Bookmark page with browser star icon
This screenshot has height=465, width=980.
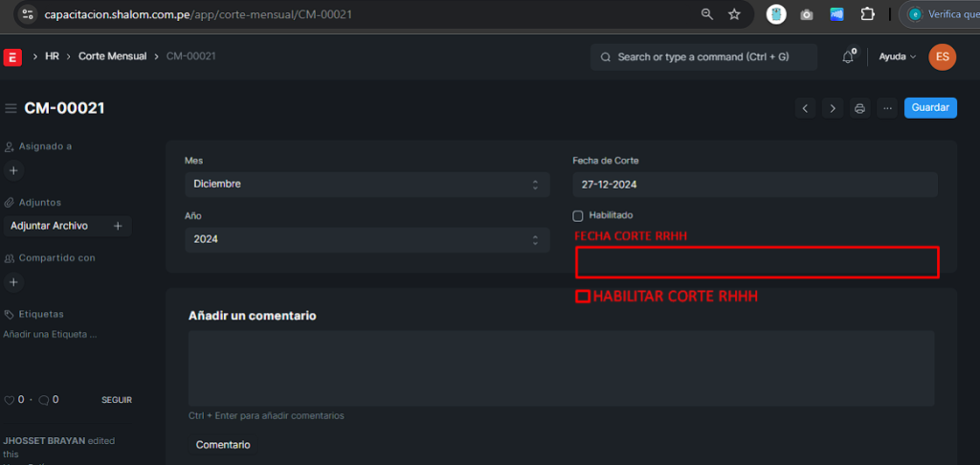point(734,14)
